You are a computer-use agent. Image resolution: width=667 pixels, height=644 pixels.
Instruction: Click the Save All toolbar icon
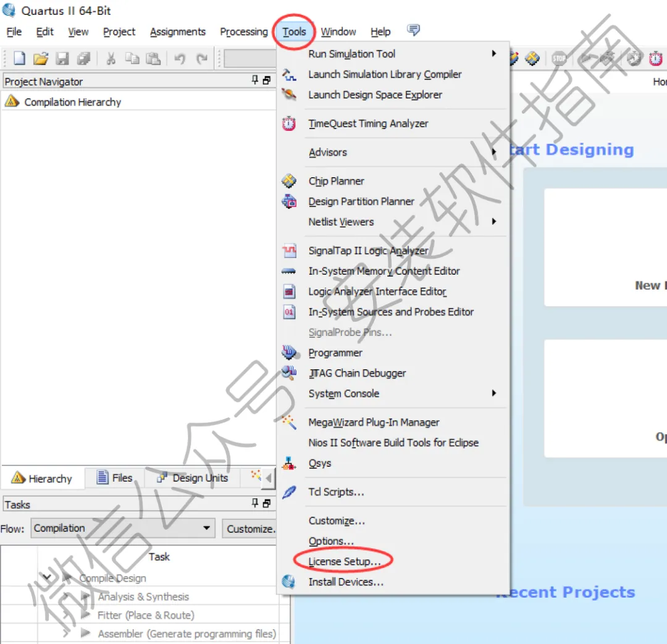(83, 58)
